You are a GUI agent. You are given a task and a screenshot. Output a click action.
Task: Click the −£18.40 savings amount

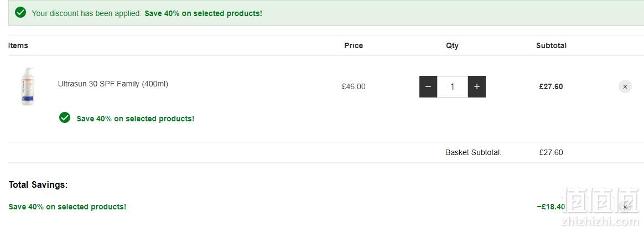tap(551, 207)
